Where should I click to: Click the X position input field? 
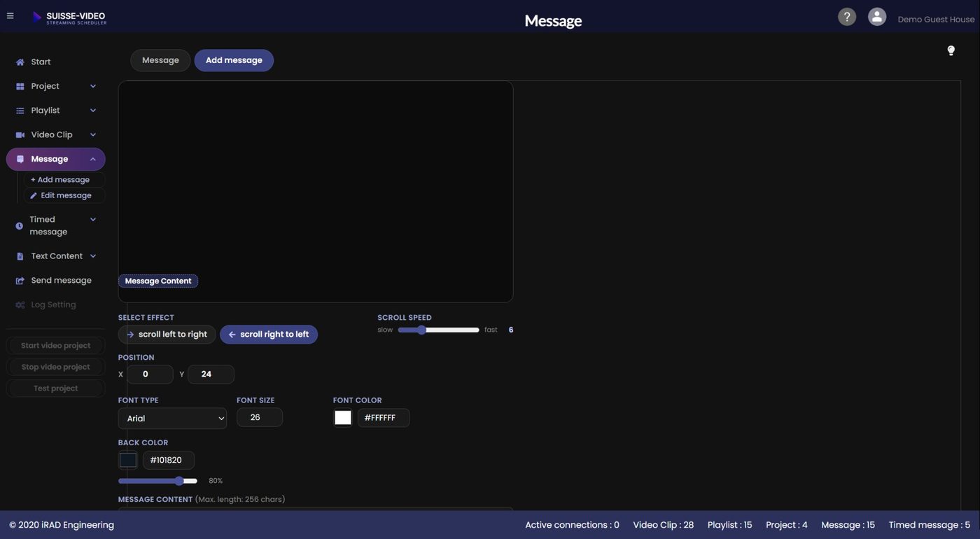point(150,374)
